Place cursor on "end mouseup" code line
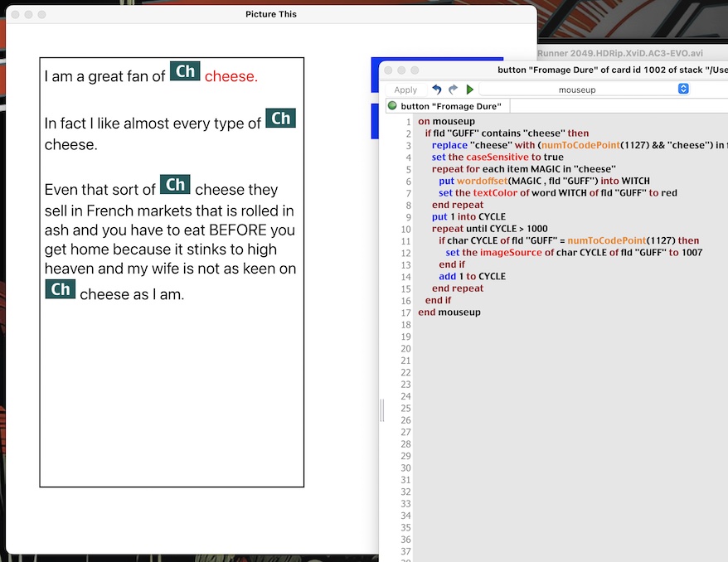The image size is (728, 562). [x=449, y=312]
